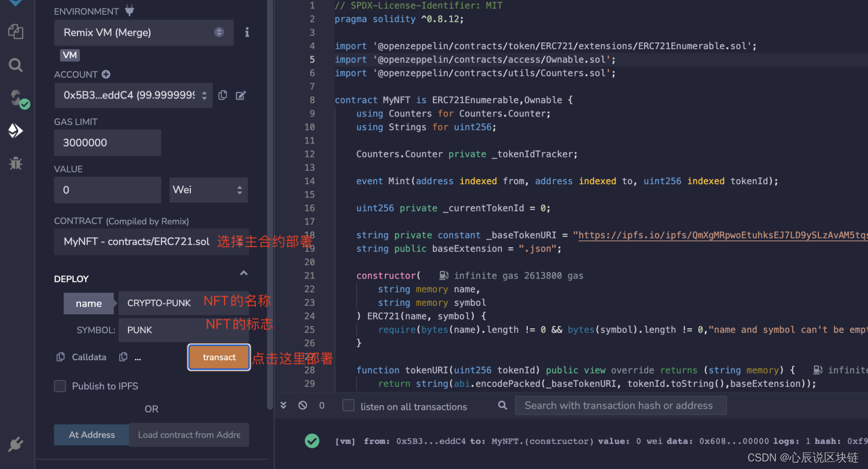The width and height of the screenshot is (868, 469).
Task: Enable Publish to IPFS
Action: [x=60, y=386]
